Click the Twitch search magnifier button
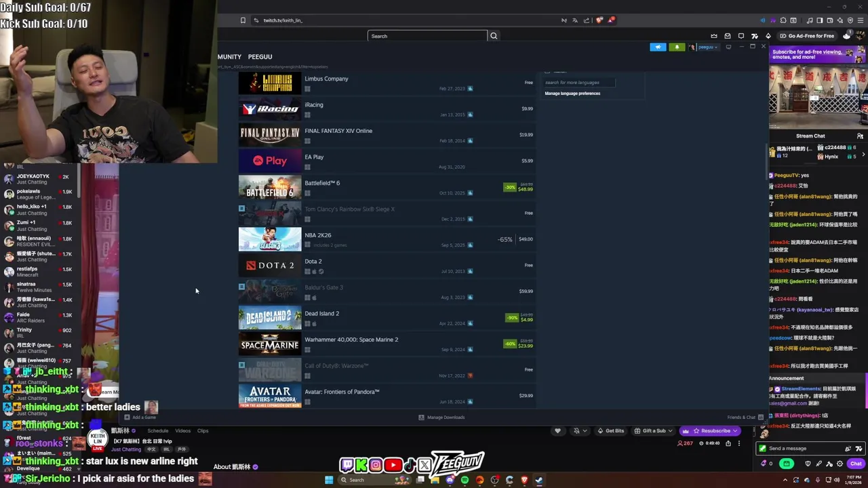 494,36
